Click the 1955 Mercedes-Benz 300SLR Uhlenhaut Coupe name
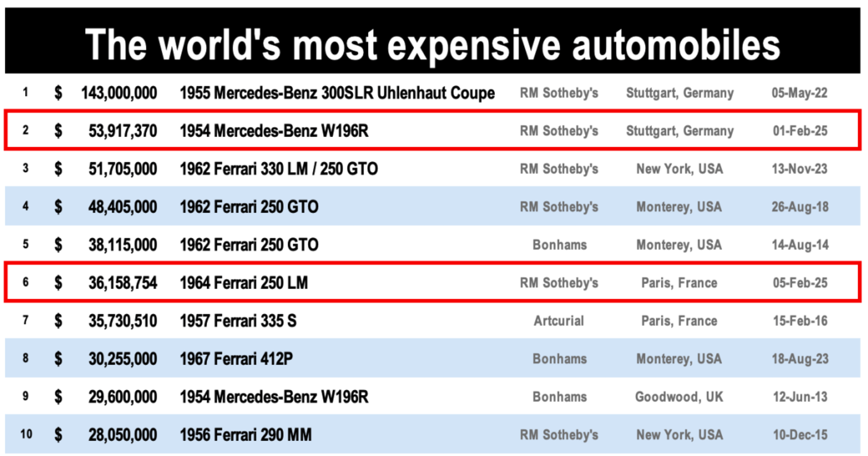This screenshot has width=868, height=456. (x=337, y=93)
